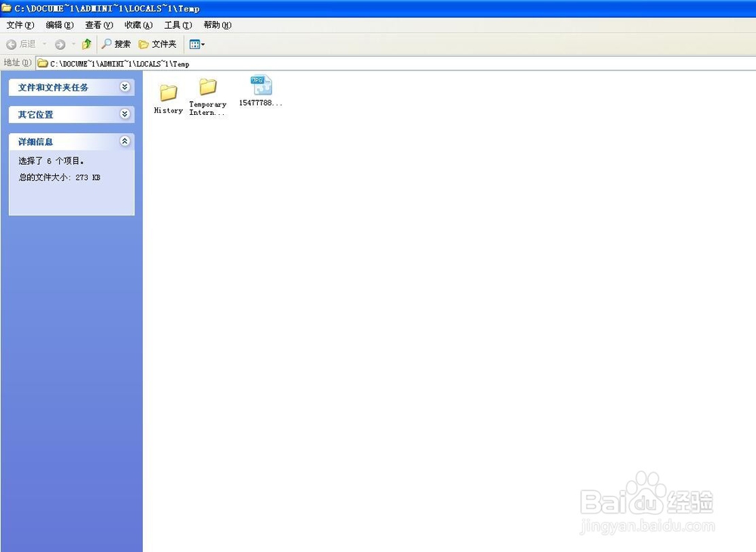The width and height of the screenshot is (756, 552).
Task: Click the address bar path field
Action: coord(395,64)
